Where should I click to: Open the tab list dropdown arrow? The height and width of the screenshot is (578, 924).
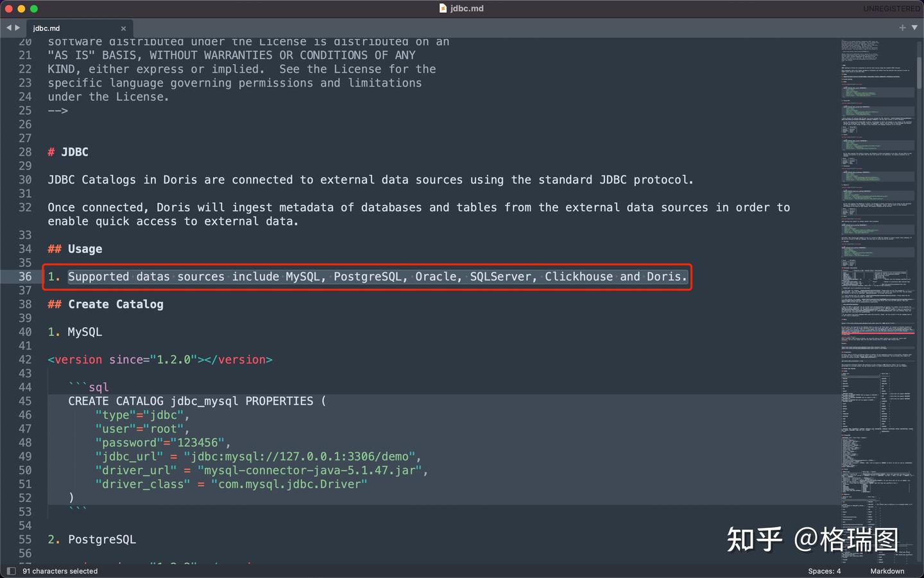(x=914, y=28)
